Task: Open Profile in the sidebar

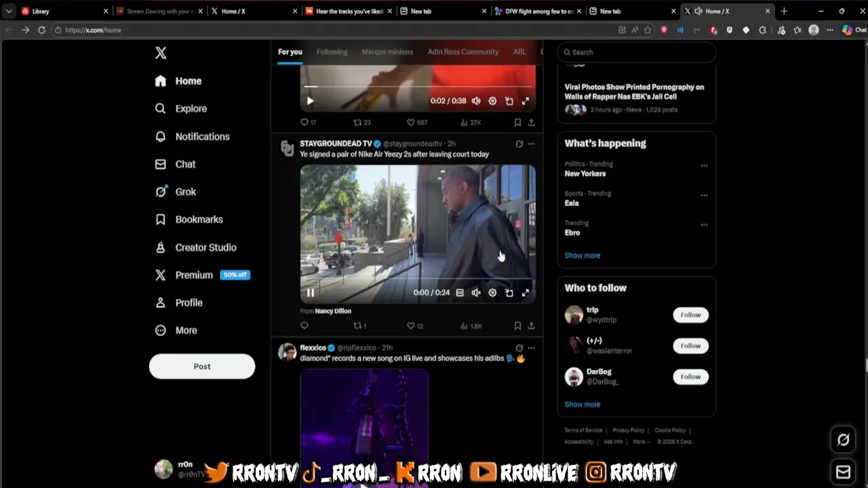Action: 179,303
